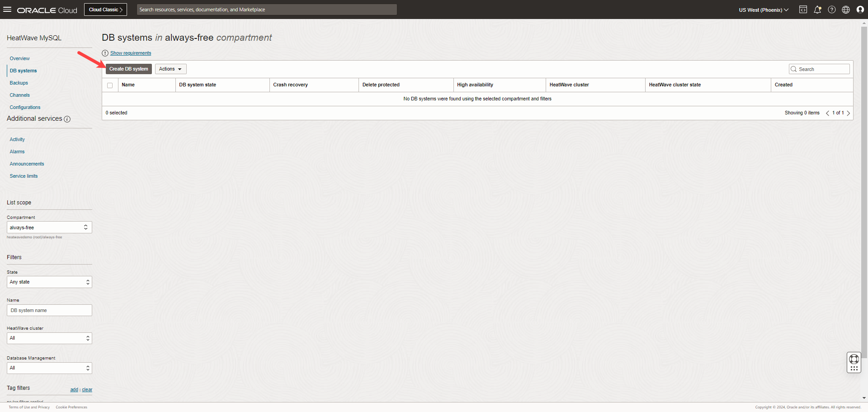The image size is (868, 412).
Task: Select DB systems in the sidebar
Action: (x=24, y=71)
